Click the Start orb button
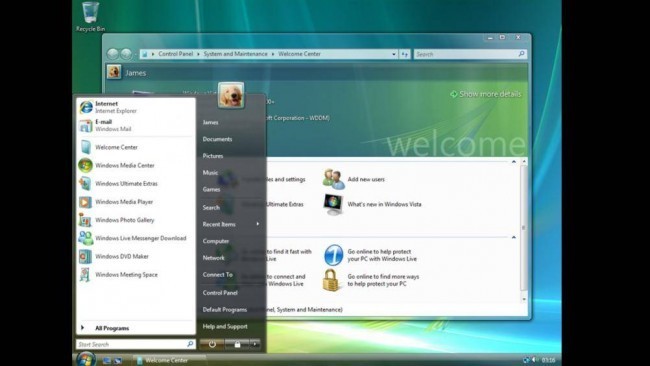 tap(86, 359)
